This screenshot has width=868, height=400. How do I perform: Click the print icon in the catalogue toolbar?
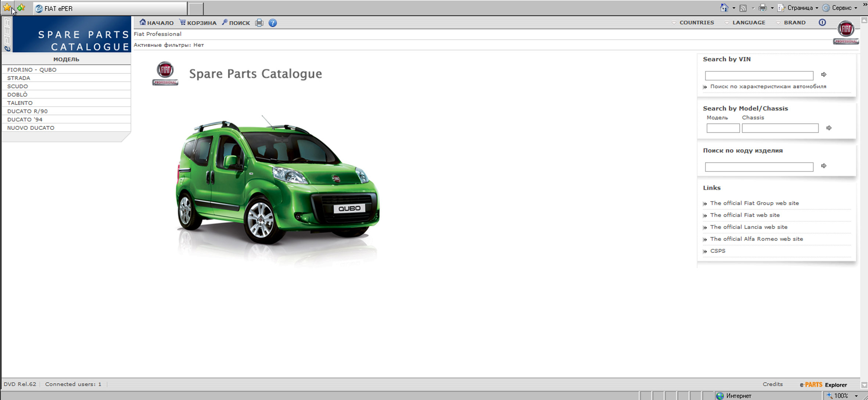(259, 23)
